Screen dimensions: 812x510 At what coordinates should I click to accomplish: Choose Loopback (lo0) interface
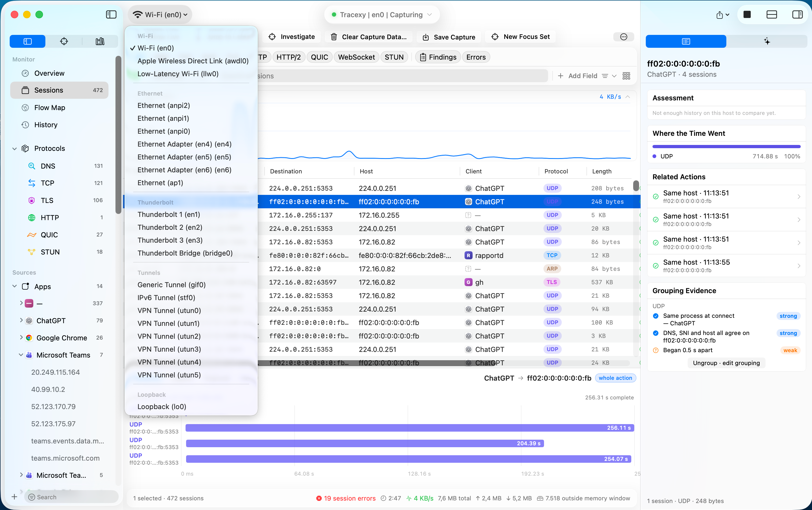pos(191,406)
